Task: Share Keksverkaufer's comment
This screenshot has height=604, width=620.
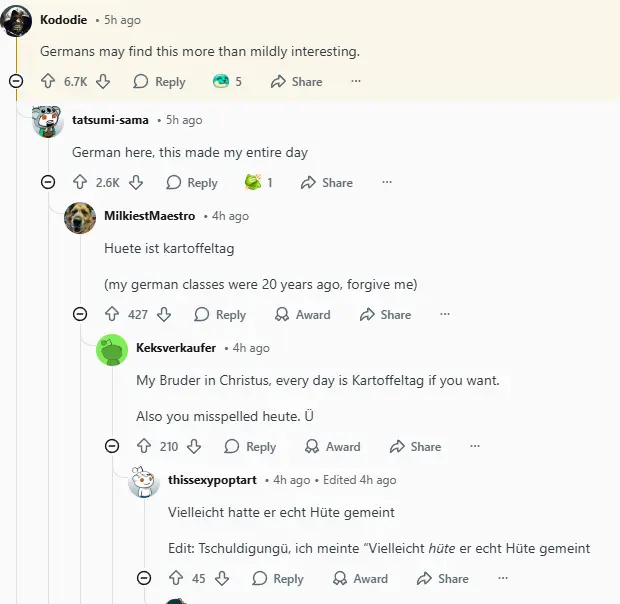Action: (415, 446)
